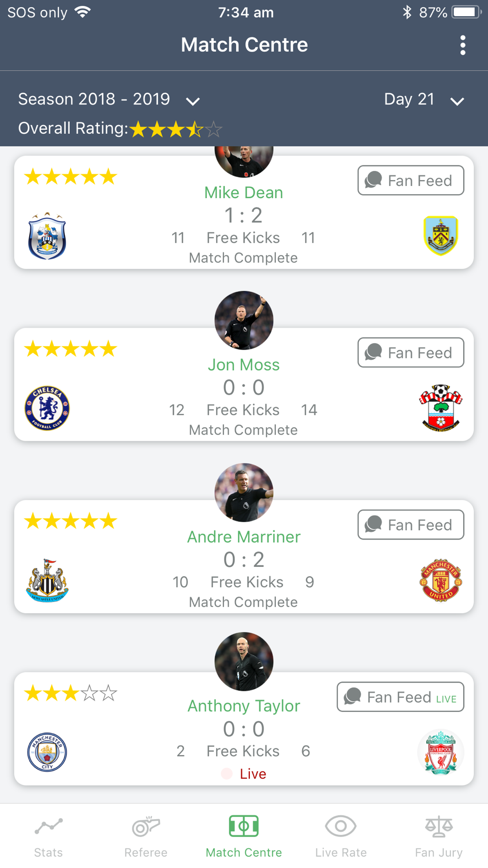488x868 pixels.
Task: Open Fan Feed for Jon Moss match
Action: pos(411,352)
